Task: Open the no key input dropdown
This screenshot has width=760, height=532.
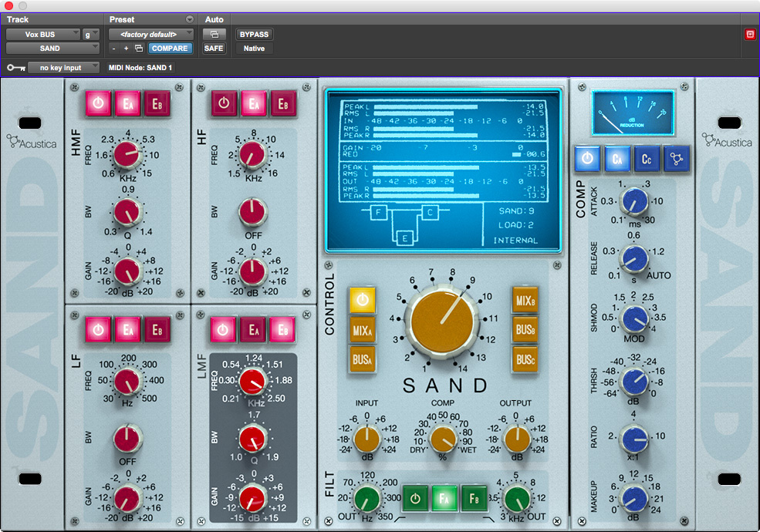Action: point(63,68)
